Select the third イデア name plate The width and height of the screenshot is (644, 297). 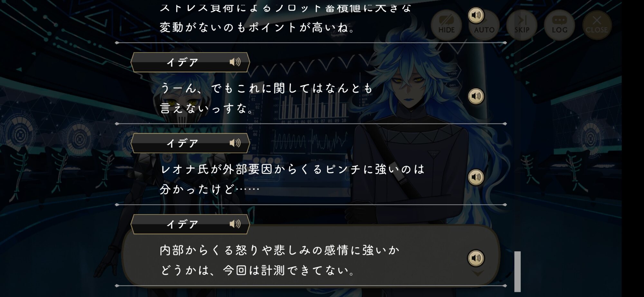(x=190, y=224)
